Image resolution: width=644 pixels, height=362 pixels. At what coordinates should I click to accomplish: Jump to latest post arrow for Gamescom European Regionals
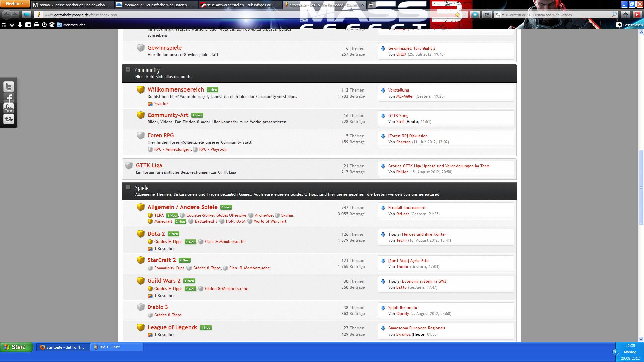[383, 328]
